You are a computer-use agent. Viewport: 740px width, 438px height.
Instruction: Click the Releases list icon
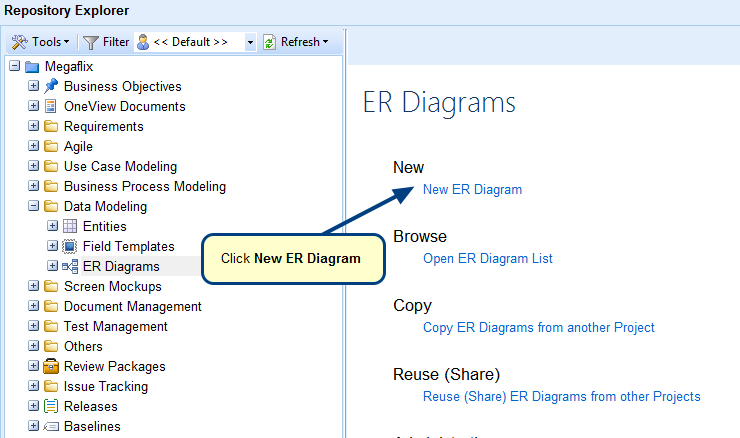[x=51, y=407]
